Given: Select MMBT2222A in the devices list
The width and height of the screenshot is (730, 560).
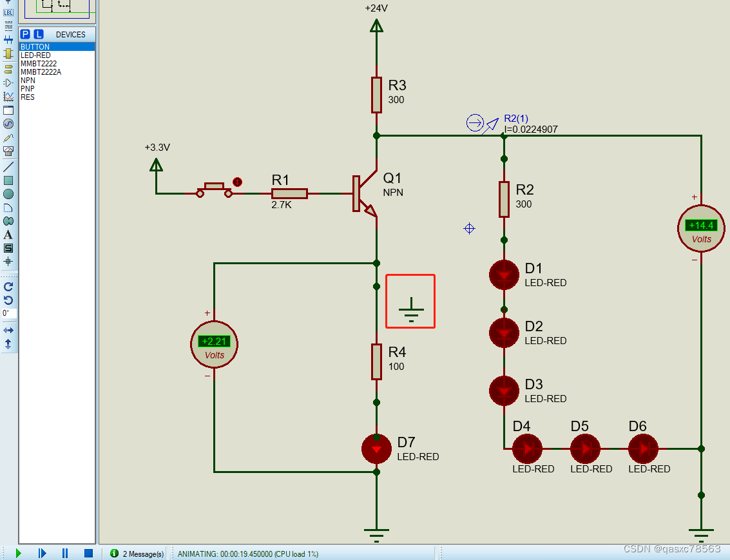Looking at the screenshot, I should coord(57,72).
